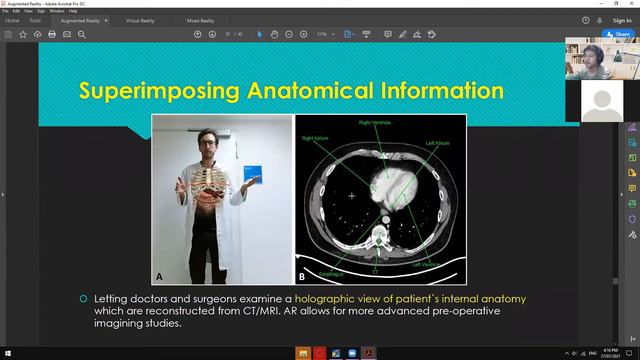Click the scrolling mode toolbar icon
This screenshot has height=360, width=640.
click(366, 35)
